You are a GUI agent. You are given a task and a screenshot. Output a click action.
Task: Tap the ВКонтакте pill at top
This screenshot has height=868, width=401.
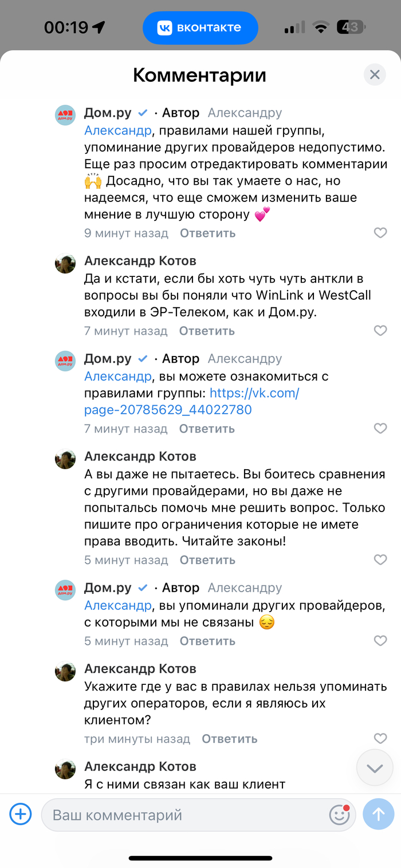200,27
